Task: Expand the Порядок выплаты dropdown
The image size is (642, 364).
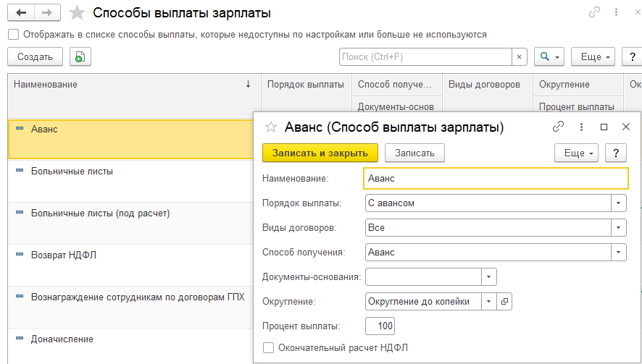Action: pyautogui.click(x=618, y=203)
